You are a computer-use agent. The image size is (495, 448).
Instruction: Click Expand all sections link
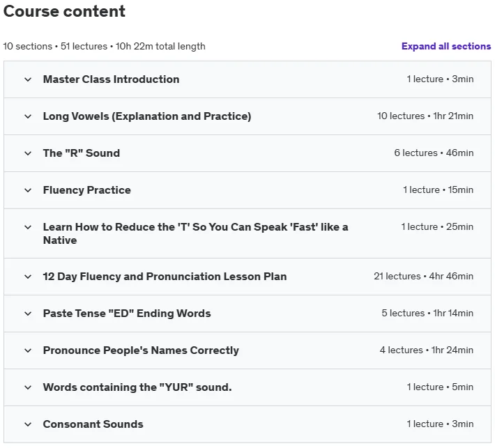click(x=446, y=46)
